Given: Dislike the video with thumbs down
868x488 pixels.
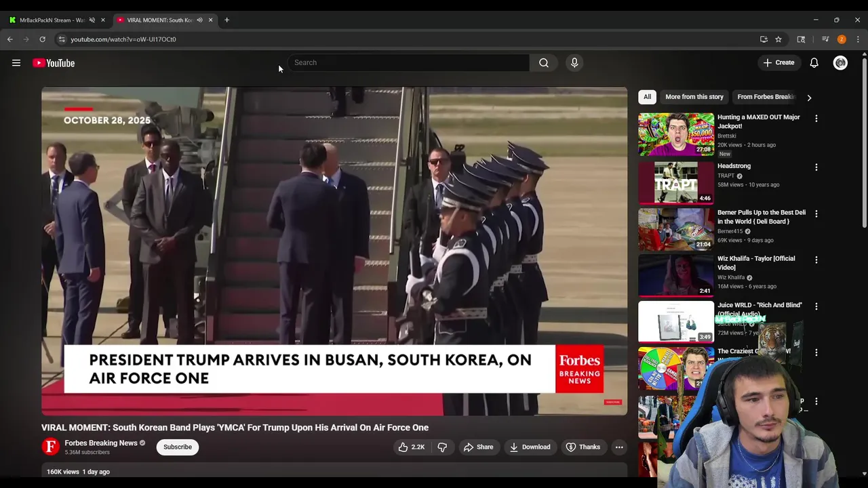Looking at the screenshot, I should (x=442, y=447).
